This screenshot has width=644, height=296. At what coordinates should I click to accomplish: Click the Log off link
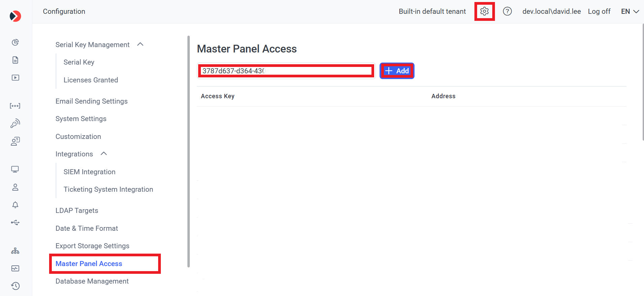click(x=599, y=11)
